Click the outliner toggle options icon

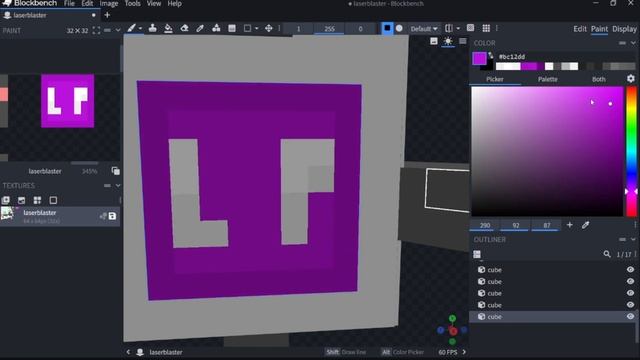tap(477, 254)
